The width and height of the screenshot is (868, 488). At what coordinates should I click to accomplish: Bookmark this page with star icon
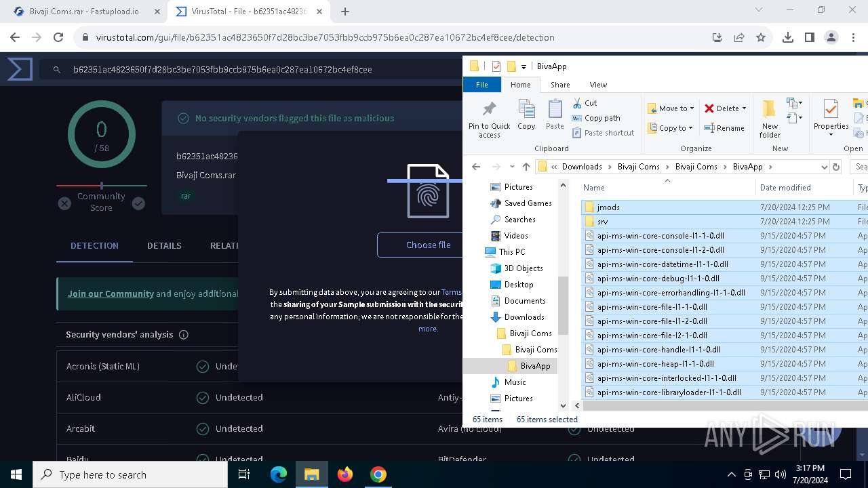(761, 37)
